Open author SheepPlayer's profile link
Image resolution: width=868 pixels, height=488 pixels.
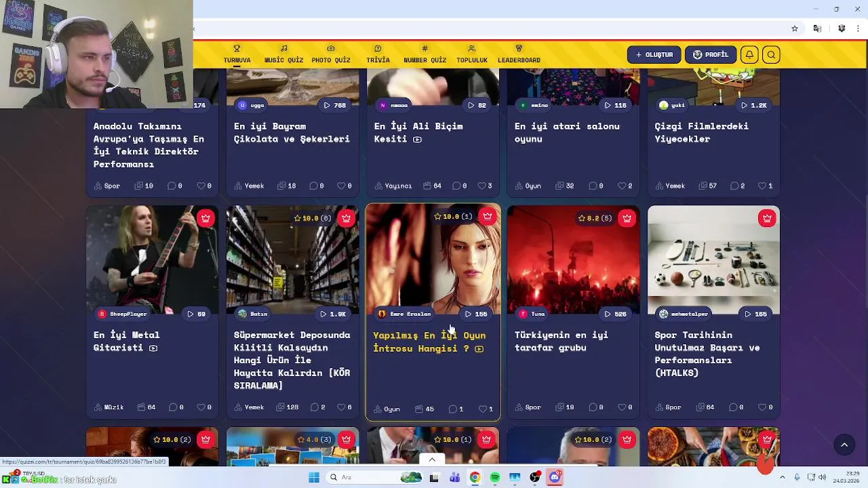pyautogui.click(x=122, y=314)
